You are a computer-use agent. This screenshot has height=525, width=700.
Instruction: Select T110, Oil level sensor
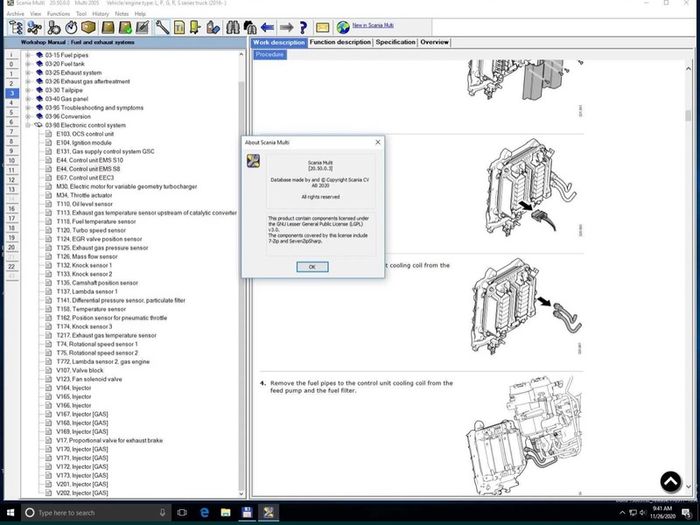pos(84,204)
